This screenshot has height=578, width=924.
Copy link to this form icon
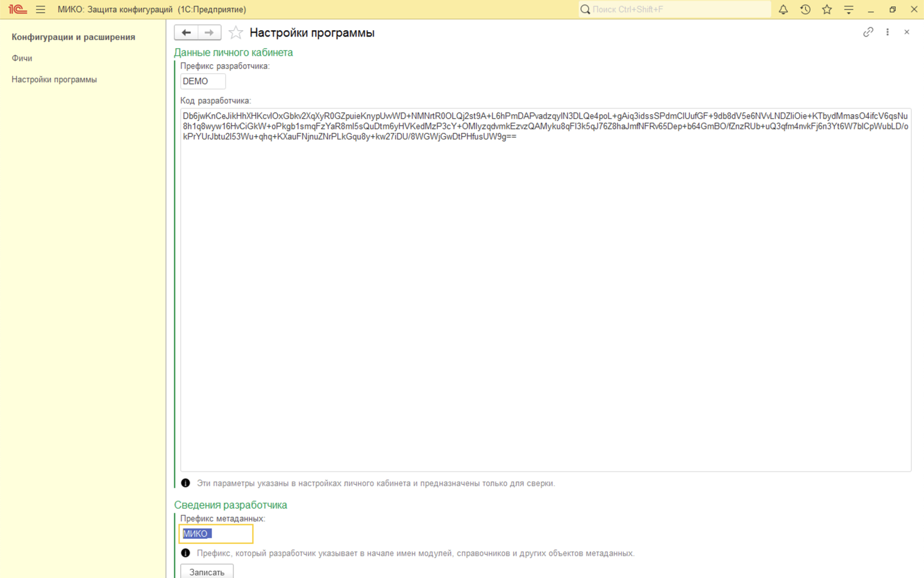(868, 32)
